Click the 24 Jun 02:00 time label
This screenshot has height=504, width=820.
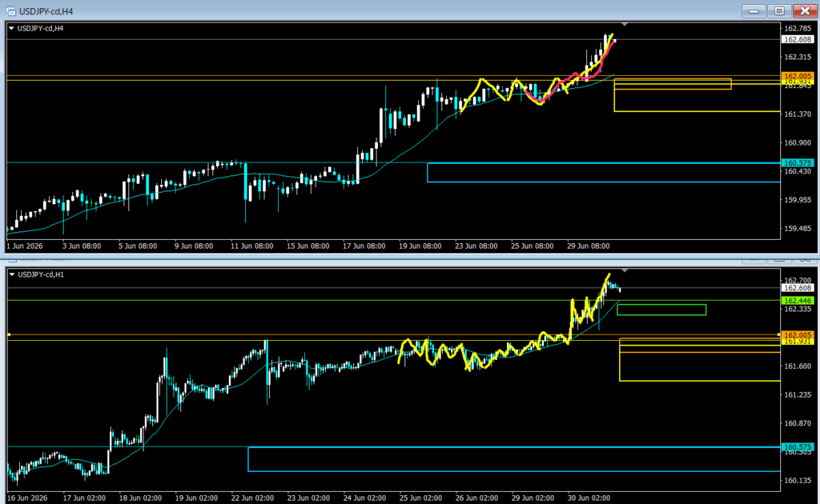click(x=364, y=498)
